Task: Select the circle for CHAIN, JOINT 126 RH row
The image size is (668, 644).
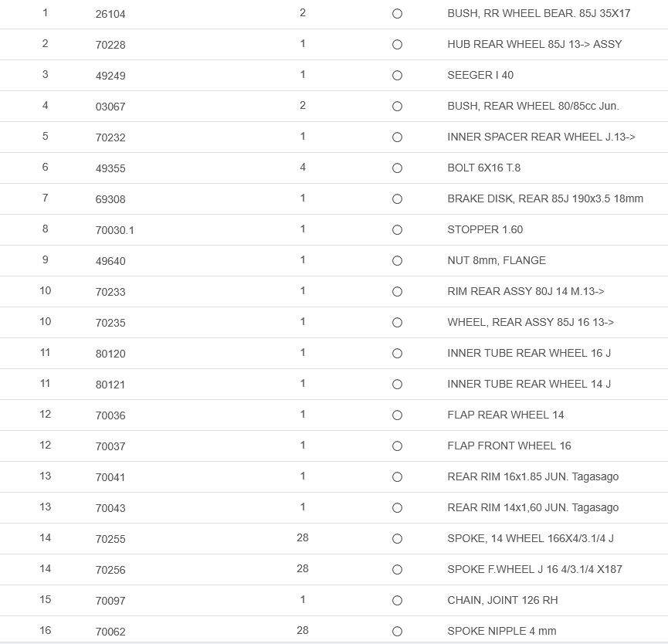Action: (x=397, y=601)
